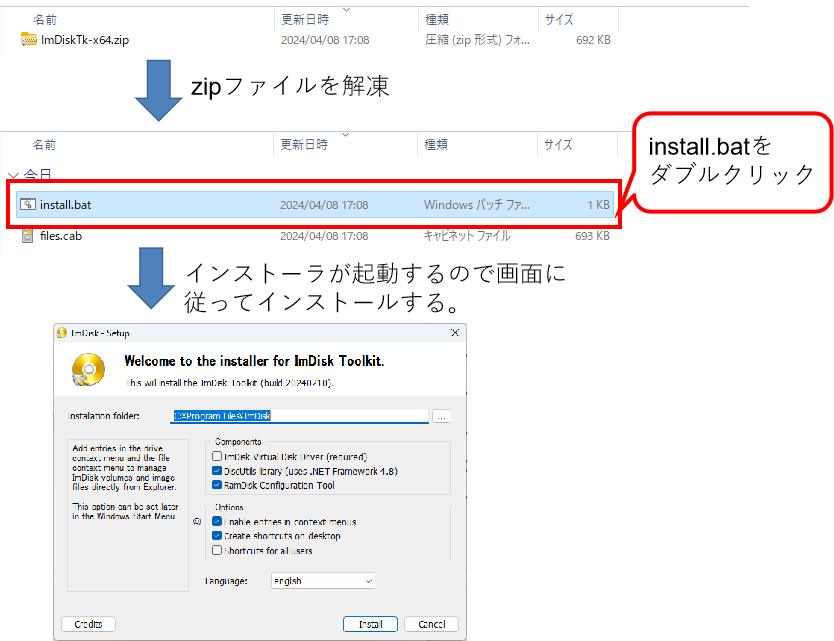This screenshot has width=834, height=641.
Task: Toggle ImDisk Virtual Disk Driver checkbox
Action: click(x=217, y=456)
